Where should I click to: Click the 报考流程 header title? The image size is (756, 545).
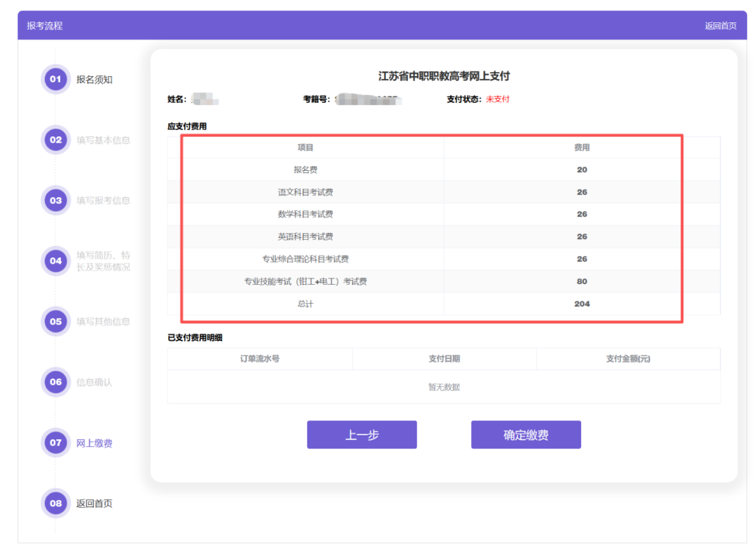pos(45,26)
